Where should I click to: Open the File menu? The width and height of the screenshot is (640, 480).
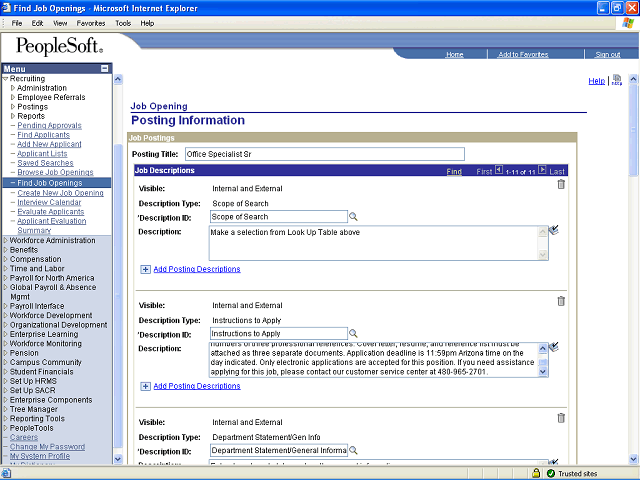(17, 23)
